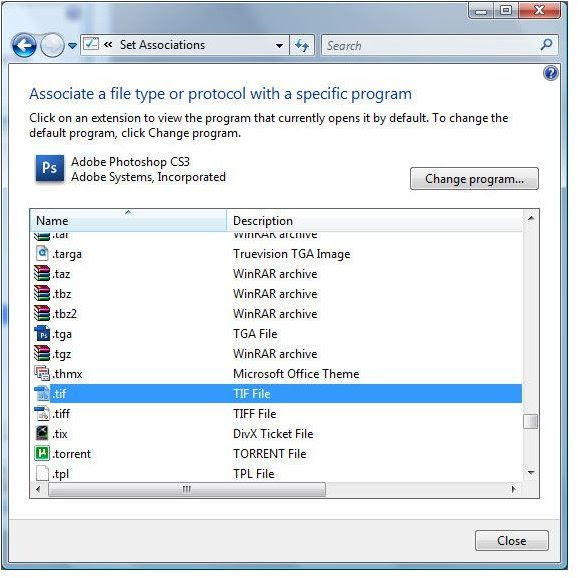578x578 pixels.
Task: Open the recent pages dropdown arrow
Action: (73, 46)
